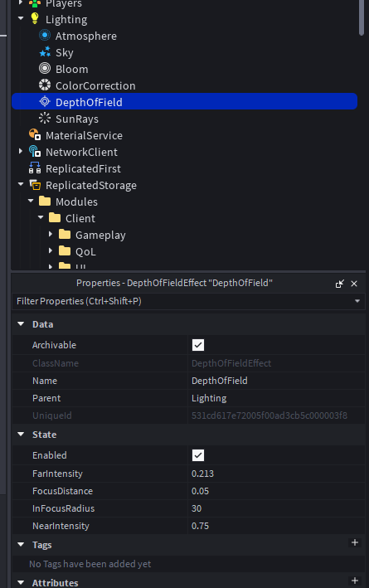The width and height of the screenshot is (369, 588).
Task: Click the QoL folder icon
Action: pos(65,251)
